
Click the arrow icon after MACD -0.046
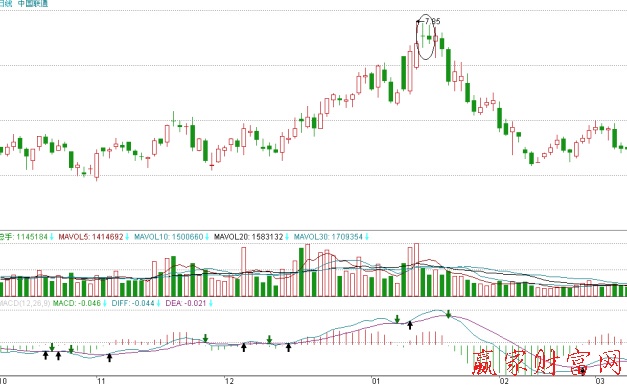pyautogui.click(x=104, y=303)
